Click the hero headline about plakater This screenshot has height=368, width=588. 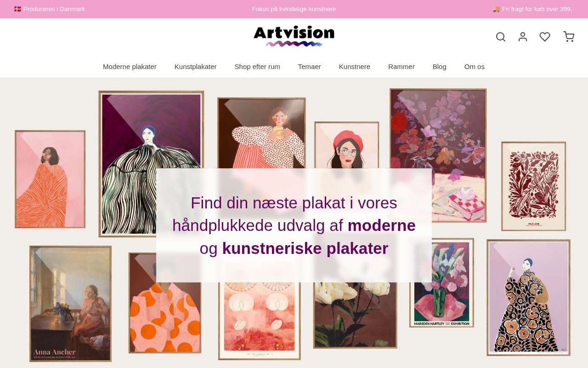click(x=294, y=225)
